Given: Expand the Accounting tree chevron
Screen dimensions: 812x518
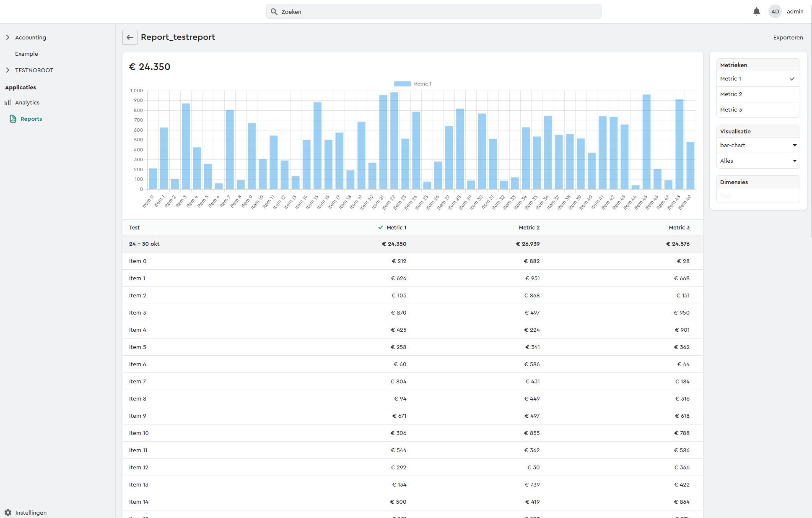Looking at the screenshot, I should [x=8, y=37].
